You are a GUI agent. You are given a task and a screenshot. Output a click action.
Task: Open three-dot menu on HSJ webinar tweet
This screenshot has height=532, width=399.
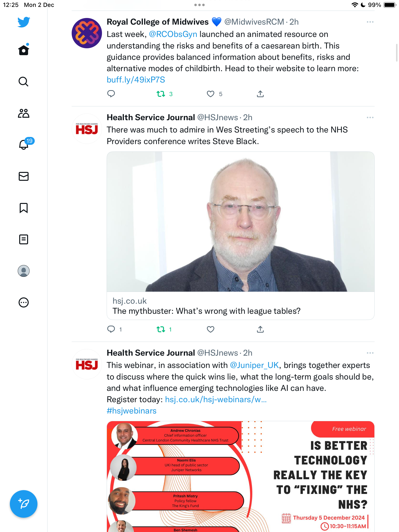370,353
